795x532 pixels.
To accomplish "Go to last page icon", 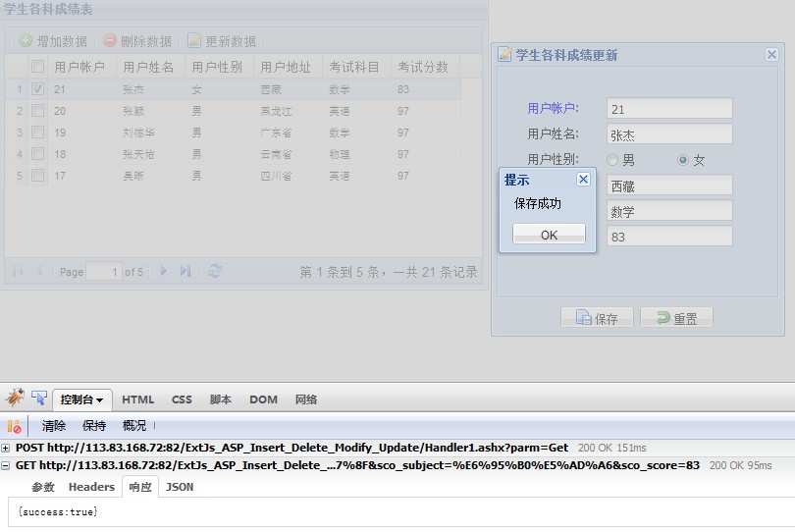I will point(185,271).
